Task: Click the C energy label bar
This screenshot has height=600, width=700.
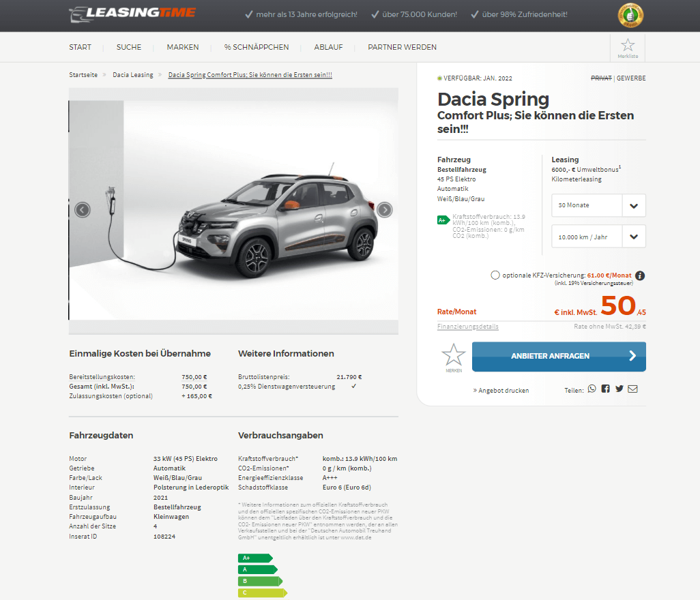Action: tap(263, 593)
